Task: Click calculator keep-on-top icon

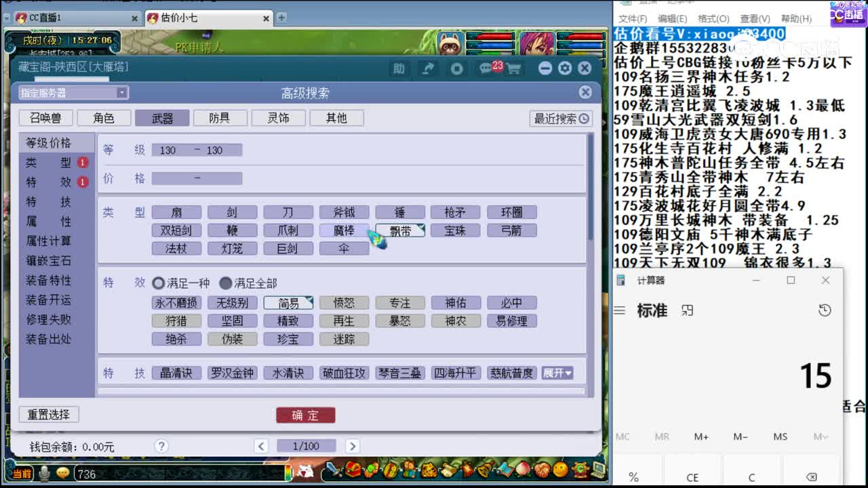Action: [x=688, y=310]
